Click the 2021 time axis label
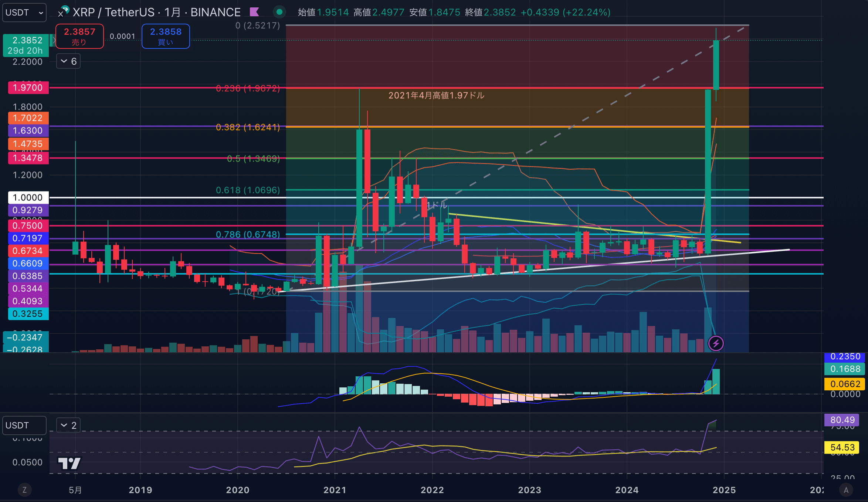The width and height of the screenshot is (868, 502). (335, 490)
